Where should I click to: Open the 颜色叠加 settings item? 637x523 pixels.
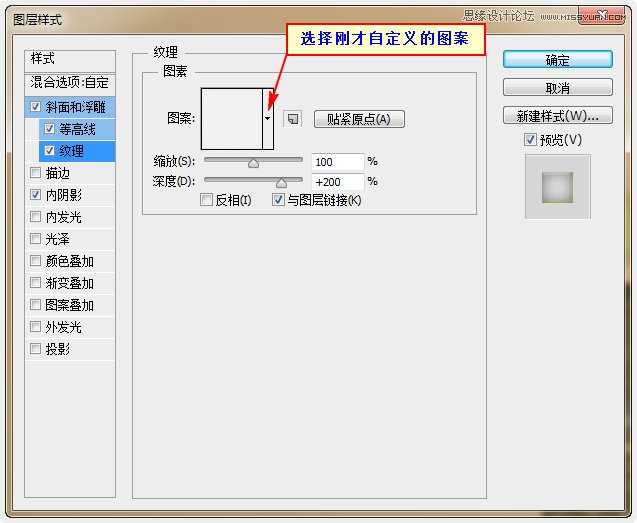tap(69, 261)
